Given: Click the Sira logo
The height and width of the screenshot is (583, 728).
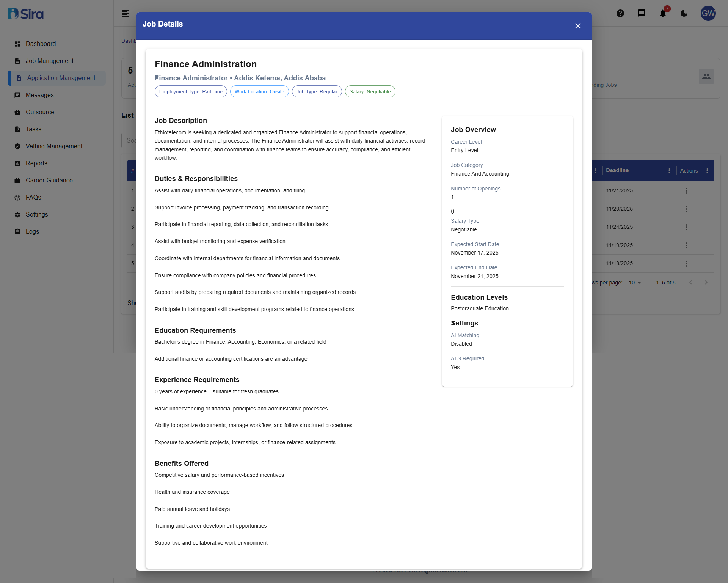Looking at the screenshot, I should [x=26, y=14].
